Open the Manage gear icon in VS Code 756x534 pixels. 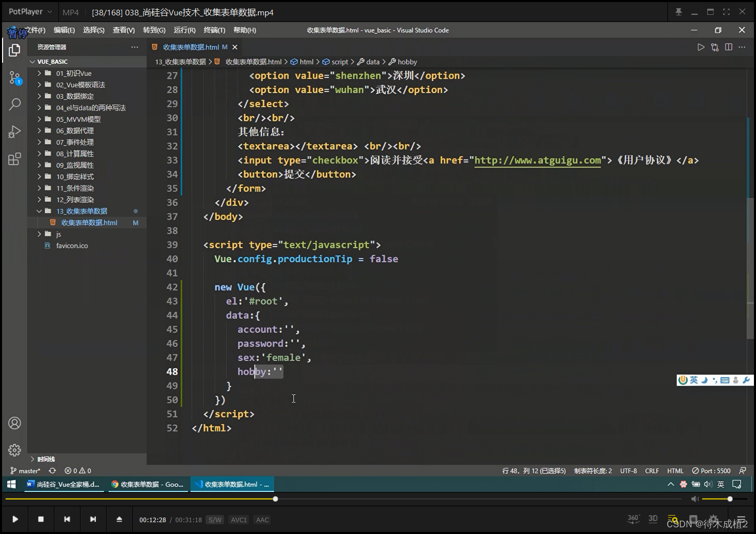coord(14,450)
